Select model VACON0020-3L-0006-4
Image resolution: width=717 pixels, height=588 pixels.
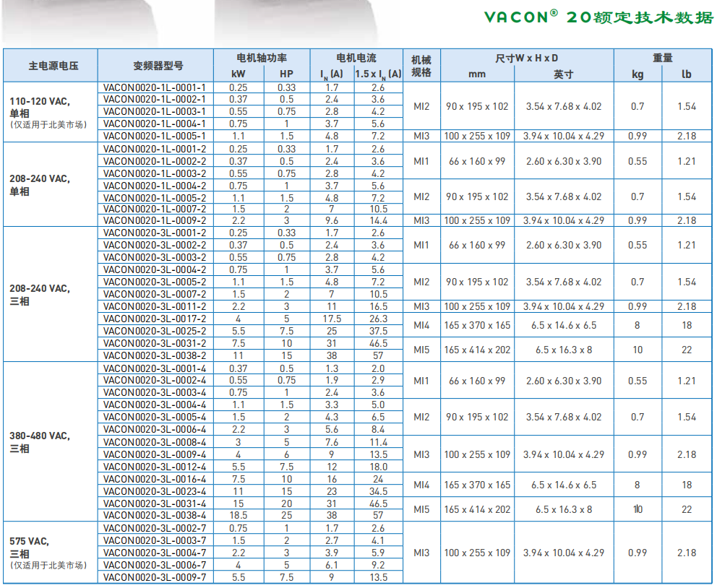[155, 430]
